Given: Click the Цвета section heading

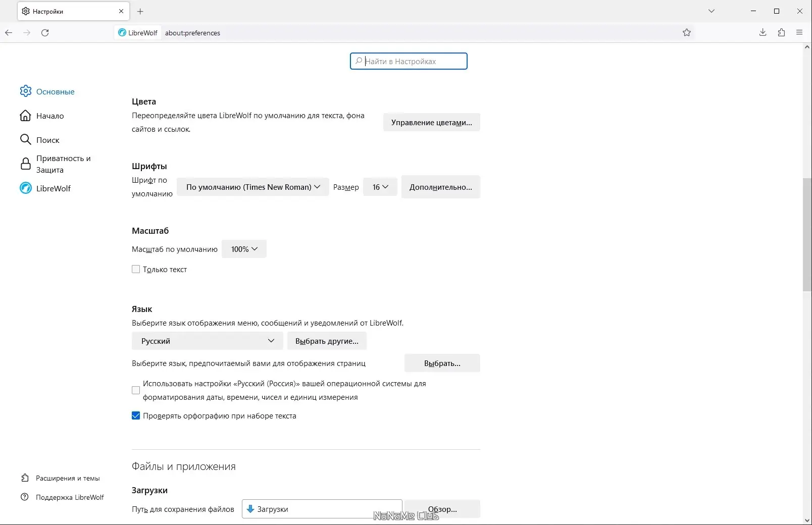Looking at the screenshot, I should [x=144, y=101].
